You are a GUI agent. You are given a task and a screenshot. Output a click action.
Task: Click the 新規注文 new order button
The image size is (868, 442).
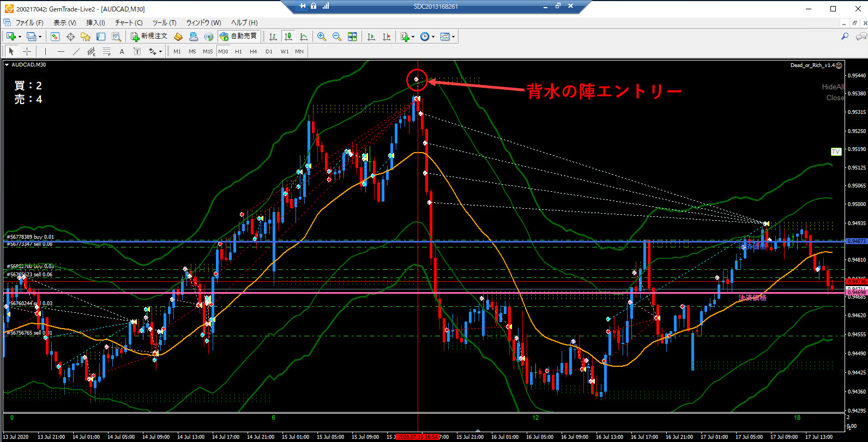[x=149, y=36]
